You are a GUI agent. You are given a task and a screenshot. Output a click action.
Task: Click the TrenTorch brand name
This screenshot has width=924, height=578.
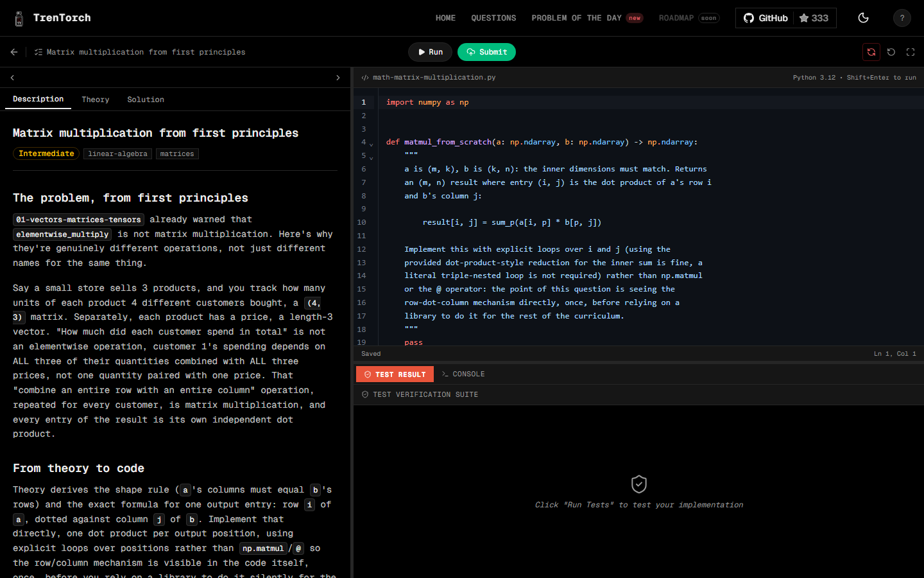click(x=62, y=18)
